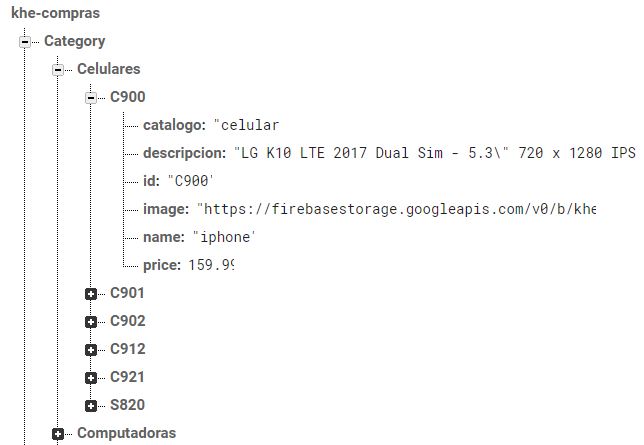Collapse the C900 node
Viewport: 644px width, 445px height.
coord(91,98)
